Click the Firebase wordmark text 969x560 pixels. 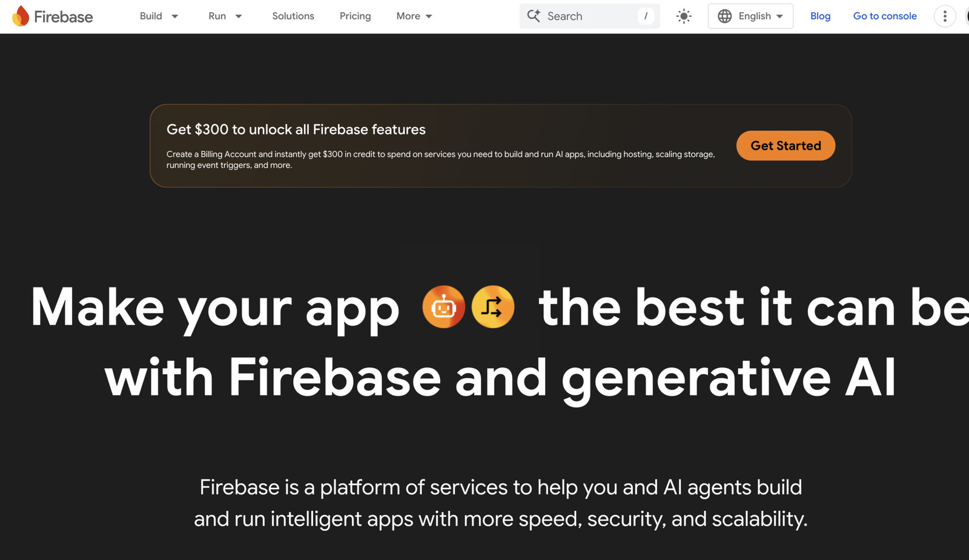click(64, 17)
